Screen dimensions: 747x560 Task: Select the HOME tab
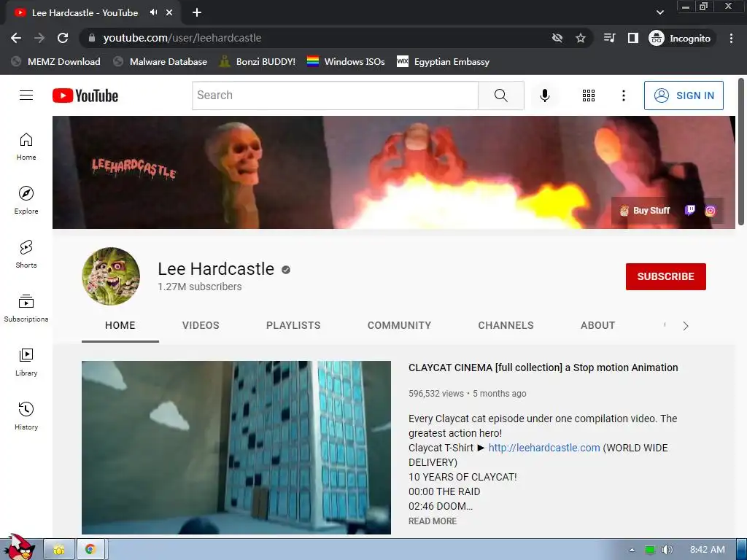click(x=120, y=325)
